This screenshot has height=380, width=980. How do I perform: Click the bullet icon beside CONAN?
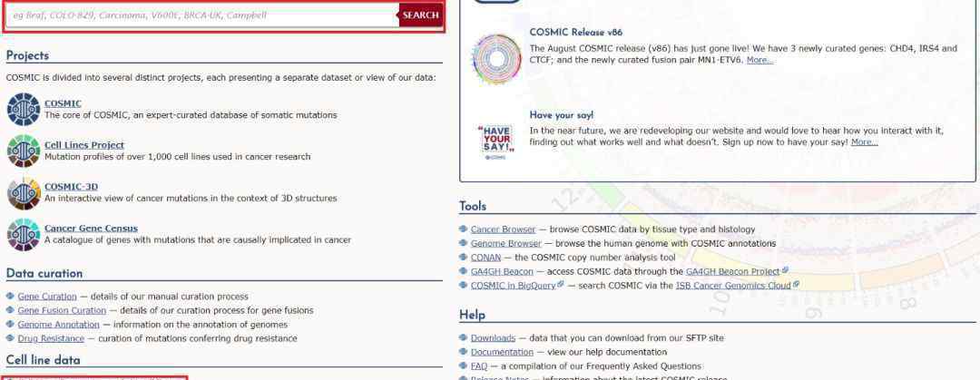click(x=463, y=258)
